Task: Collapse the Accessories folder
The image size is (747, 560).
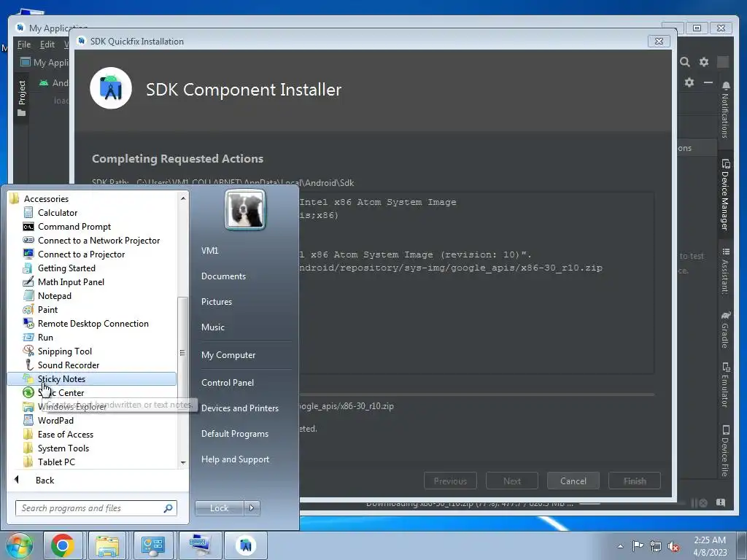Action: pyautogui.click(x=46, y=199)
